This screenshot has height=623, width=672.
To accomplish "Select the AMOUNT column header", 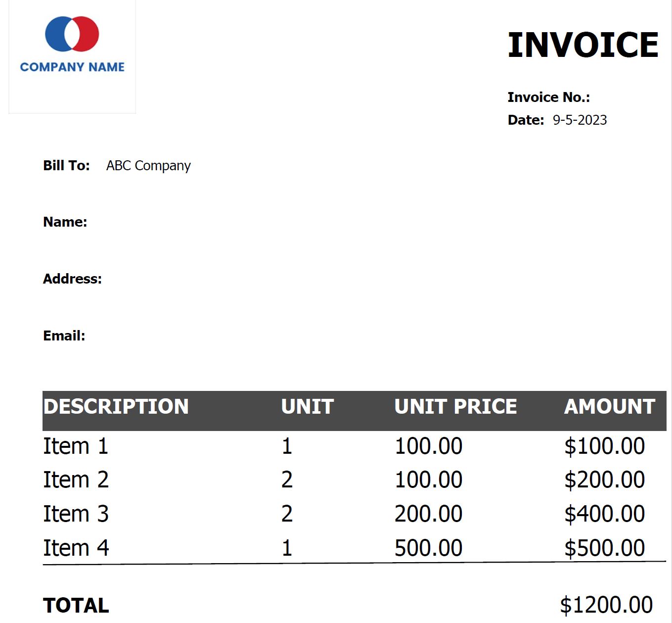I will 610,406.
